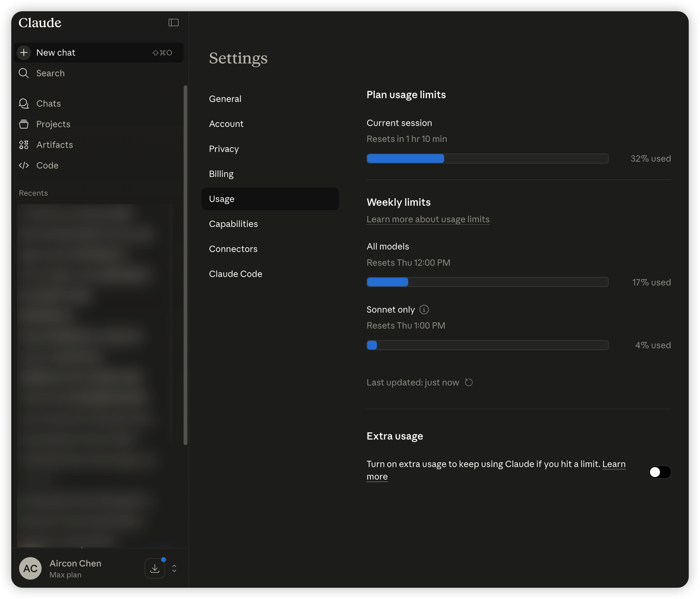Enable the Extra usage toggle
This screenshot has height=599, width=700.
coord(659,472)
